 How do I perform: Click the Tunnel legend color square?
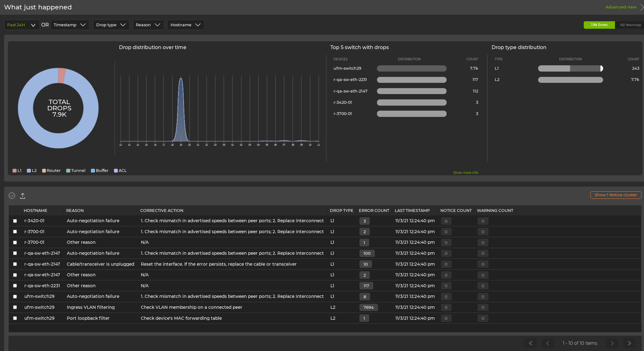tap(68, 171)
